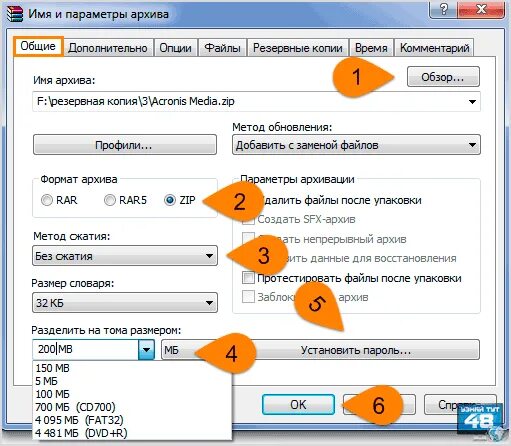Open the Профили... button
The height and width of the screenshot is (446, 511).
[125, 145]
